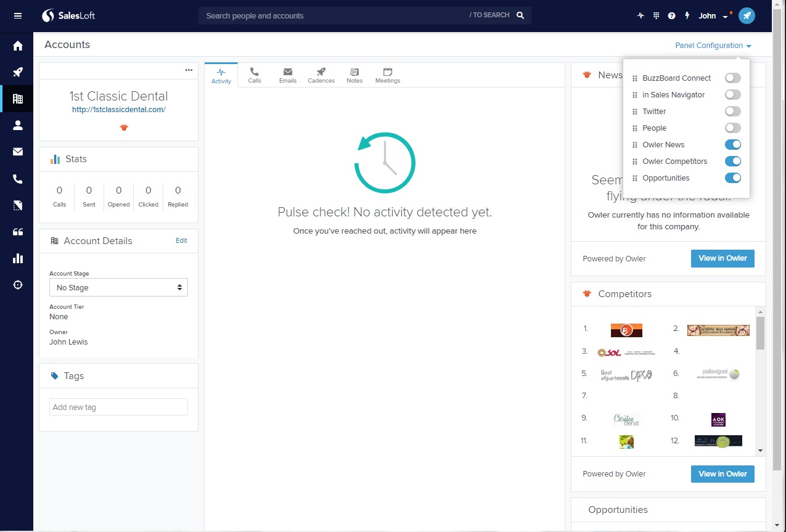This screenshot has height=532, width=786.
Task: Switch to the Meetings tab
Action: [x=387, y=75]
